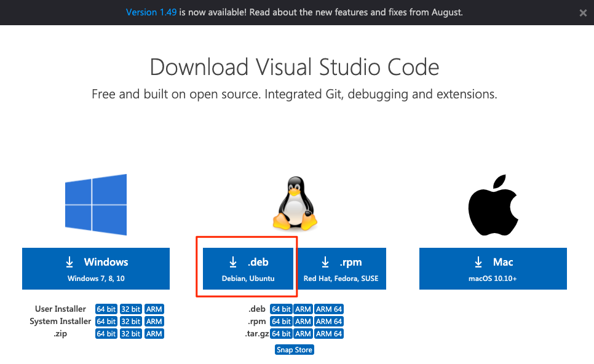594x364 pixels.
Task: Choose System Installer 64 bit download
Action: point(106,322)
